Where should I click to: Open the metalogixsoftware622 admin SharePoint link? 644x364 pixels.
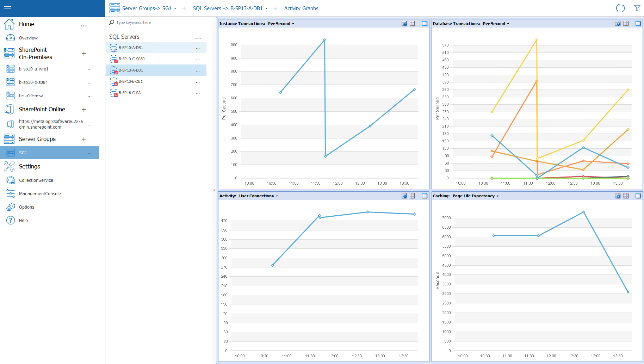[51, 124]
